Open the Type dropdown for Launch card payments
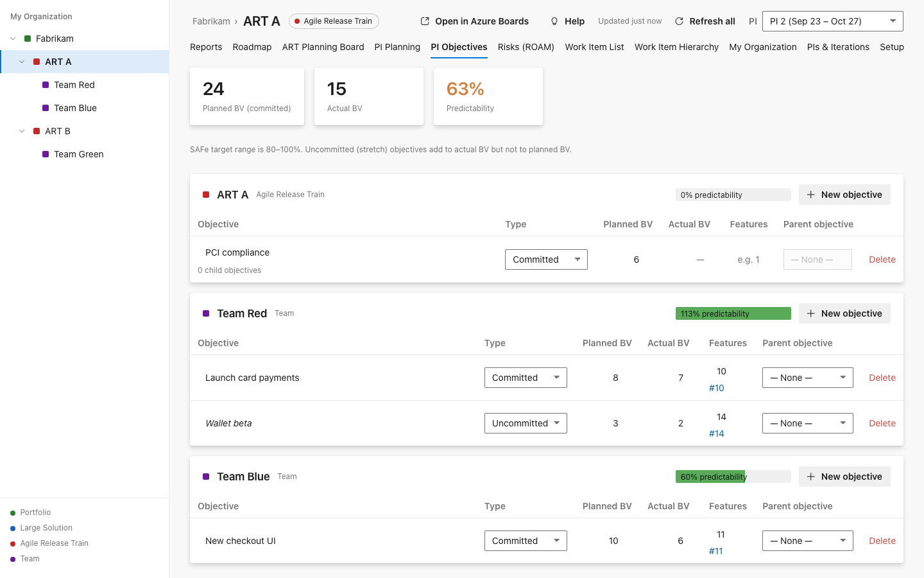 coord(526,378)
